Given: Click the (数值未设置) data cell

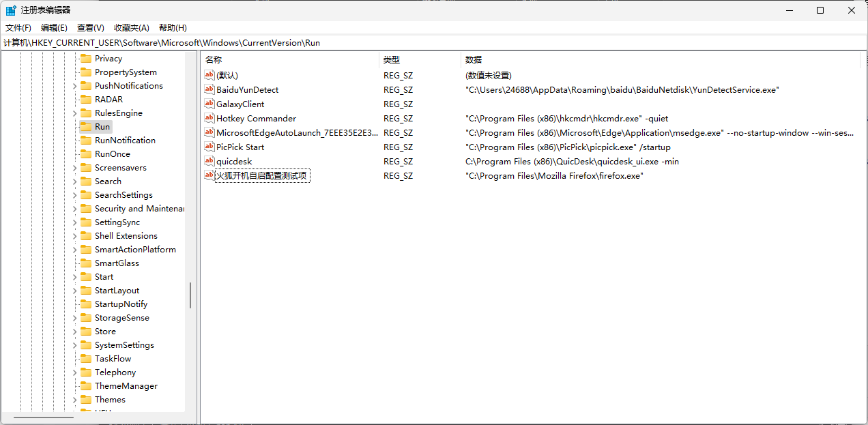Looking at the screenshot, I should point(489,75).
